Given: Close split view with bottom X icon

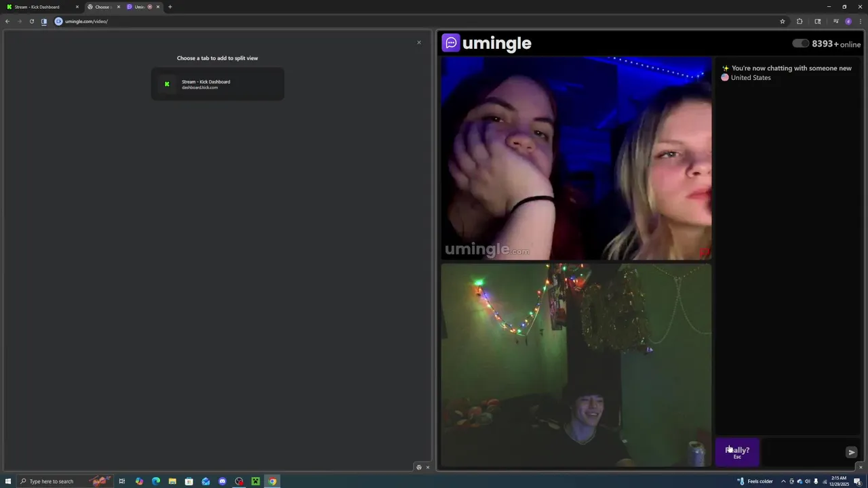Looking at the screenshot, I should (427, 467).
